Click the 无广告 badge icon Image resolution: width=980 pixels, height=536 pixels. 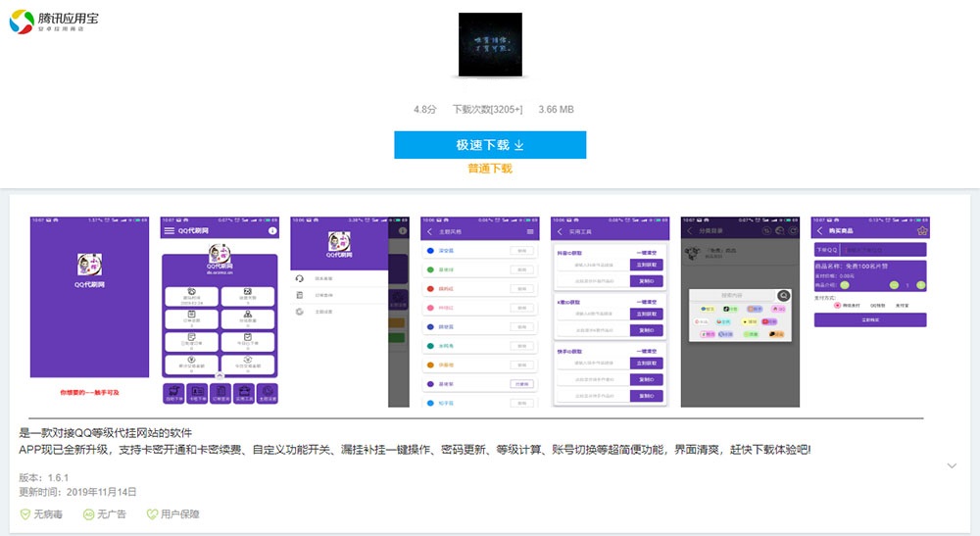89,514
